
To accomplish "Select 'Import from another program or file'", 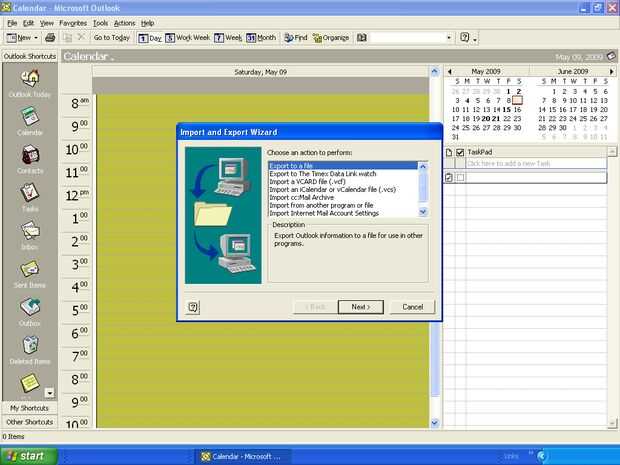I will [x=342, y=205].
